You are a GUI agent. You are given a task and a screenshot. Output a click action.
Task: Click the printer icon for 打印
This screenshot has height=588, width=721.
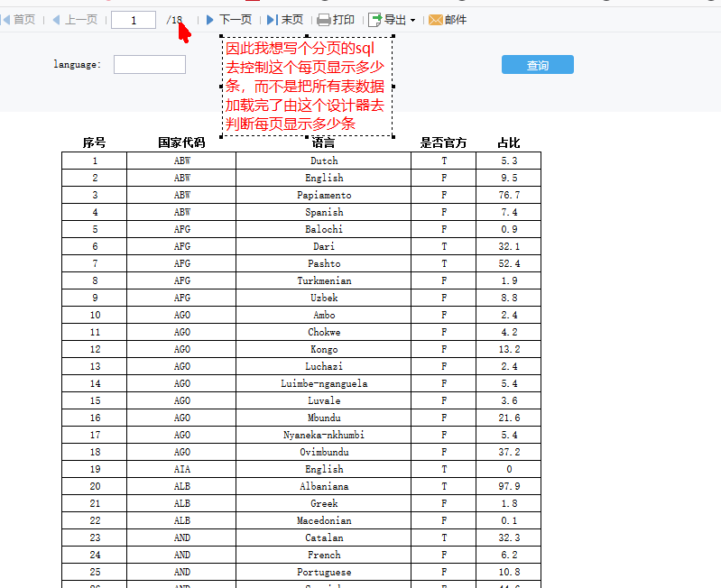pyautogui.click(x=324, y=20)
